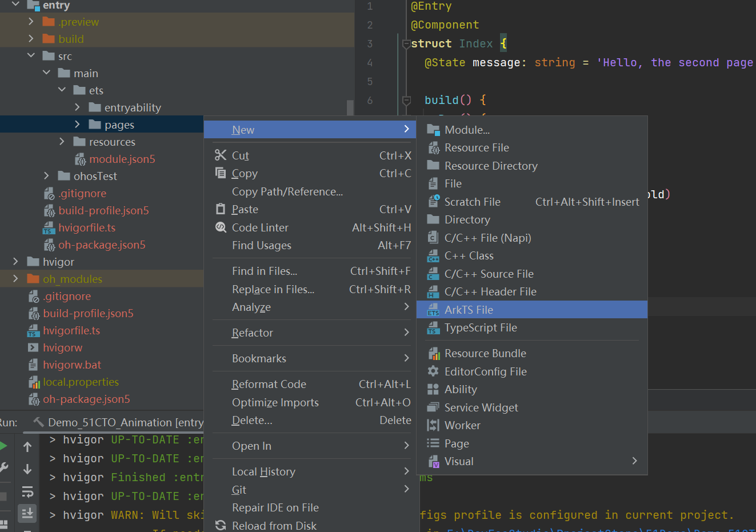Screen dimensions: 756x532
Task: Select local.properties file in tree
Action: pos(81,382)
